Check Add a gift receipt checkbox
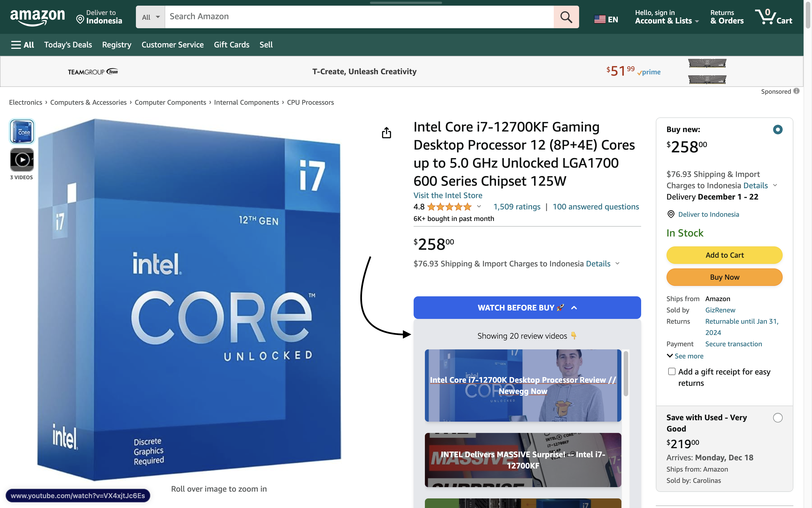The image size is (812, 508). [671, 372]
